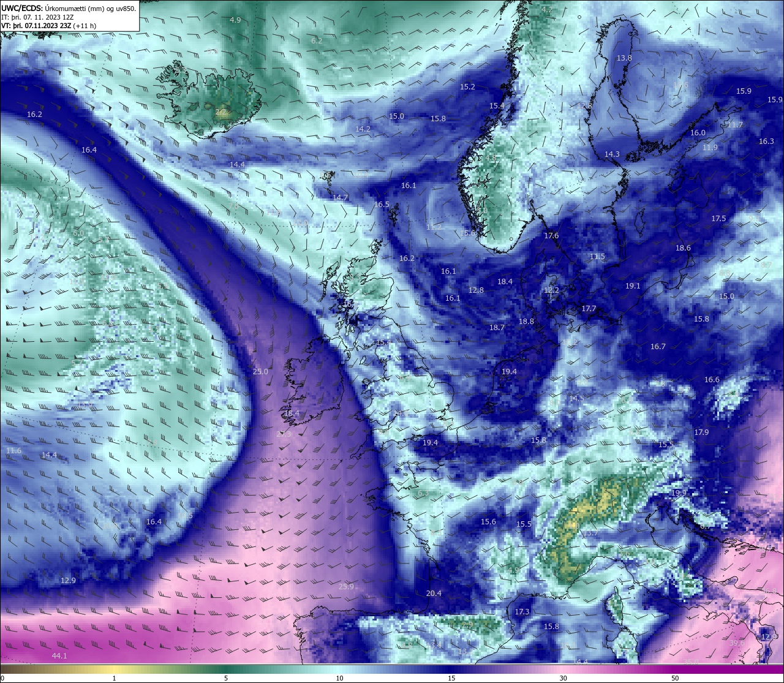Viewport: 784px width, 683px height.
Task: Click the value 17.3 on the Mediterranean coast
Action: (x=522, y=612)
